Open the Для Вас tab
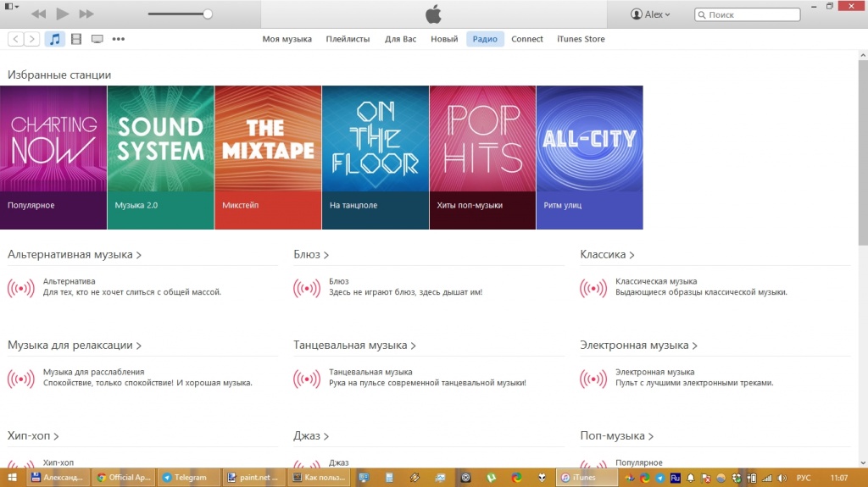Screen dimensions: 868x487 400,39
